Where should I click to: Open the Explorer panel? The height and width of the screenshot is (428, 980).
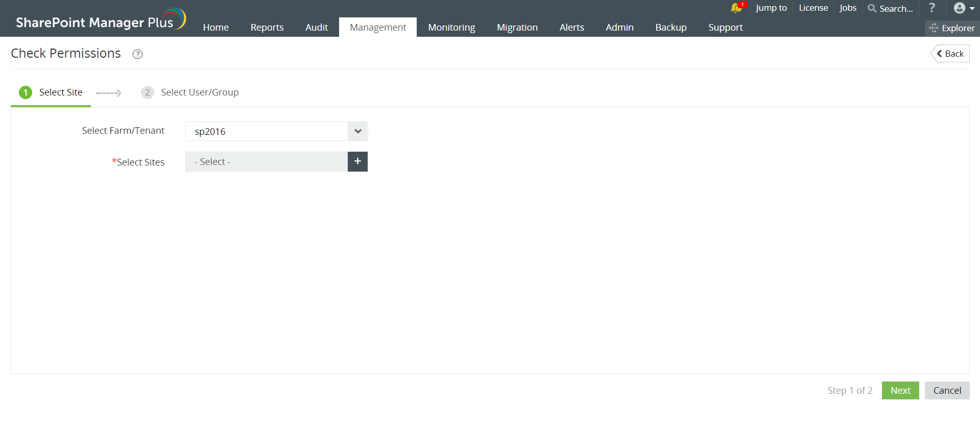pyautogui.click(x=952, y=28)
